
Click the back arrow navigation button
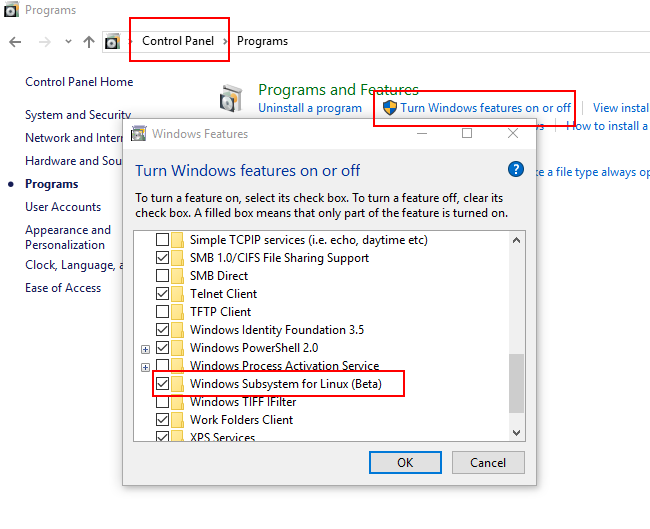[x=15, y=42]
